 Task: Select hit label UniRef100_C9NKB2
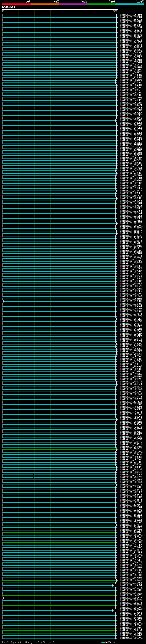coord(131,636)
